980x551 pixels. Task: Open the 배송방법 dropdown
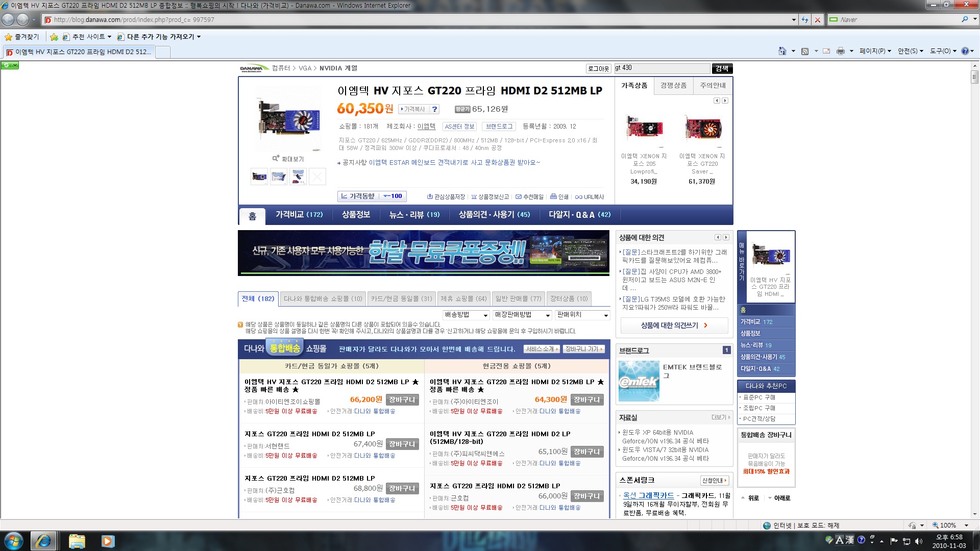tap(466, 315)
